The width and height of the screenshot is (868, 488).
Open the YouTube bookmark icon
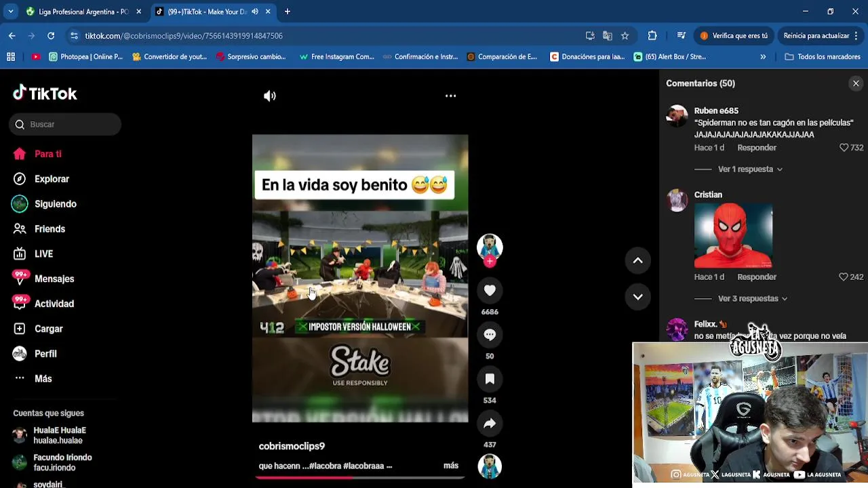pyautogui.click(x=35, y=57)
